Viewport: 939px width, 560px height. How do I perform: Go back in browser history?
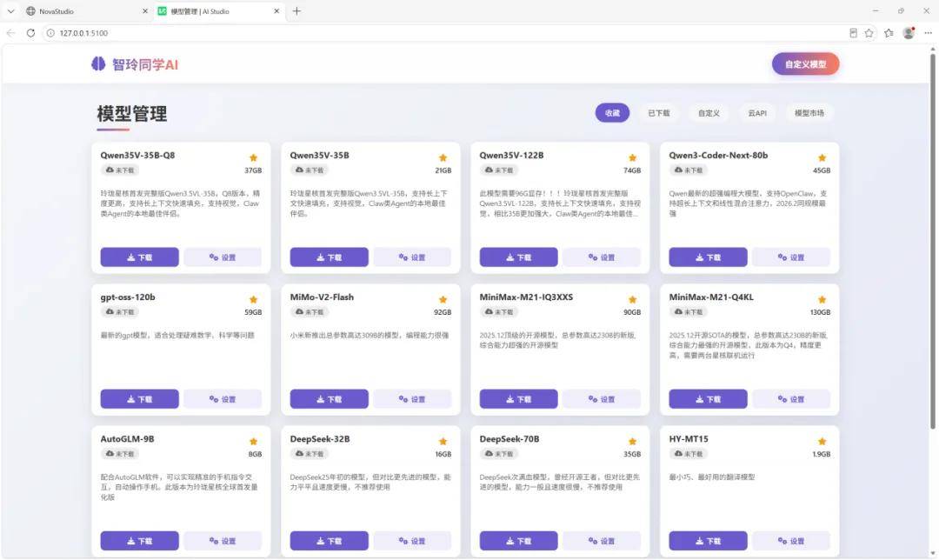(x=10, y=33)
